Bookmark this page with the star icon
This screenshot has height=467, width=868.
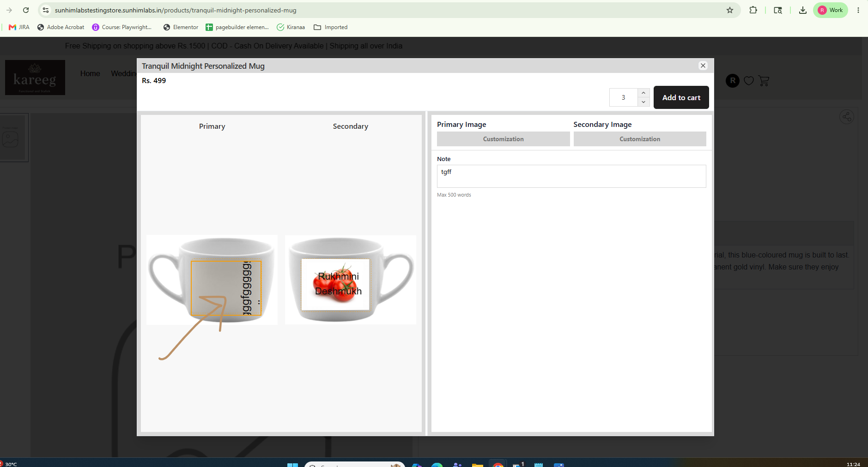coord(730,10)
